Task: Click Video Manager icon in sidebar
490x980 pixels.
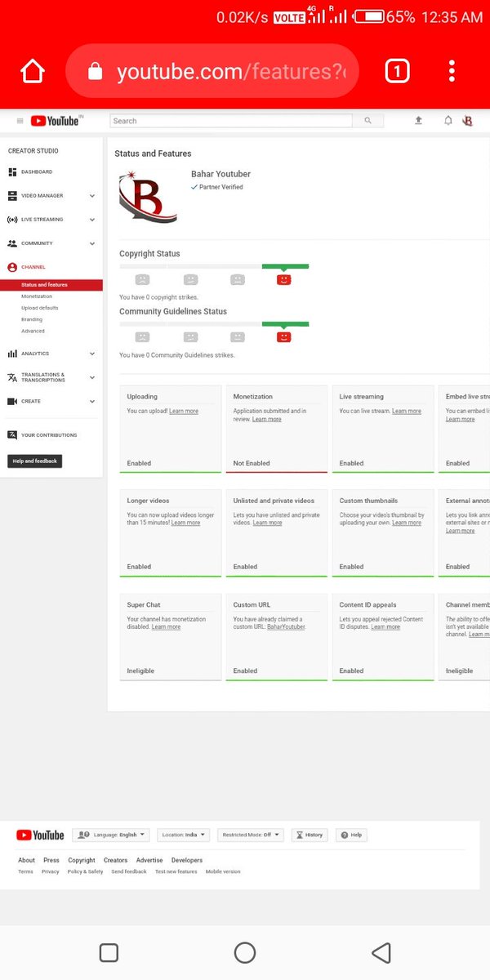Action: point(12,196)
